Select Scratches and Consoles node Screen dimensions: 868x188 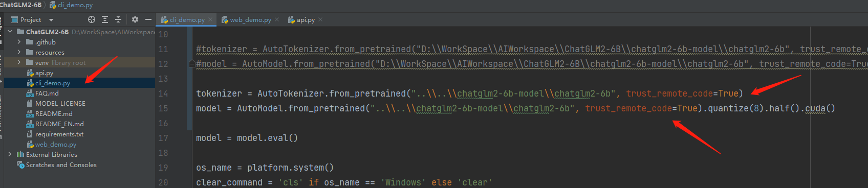(61, 165)
